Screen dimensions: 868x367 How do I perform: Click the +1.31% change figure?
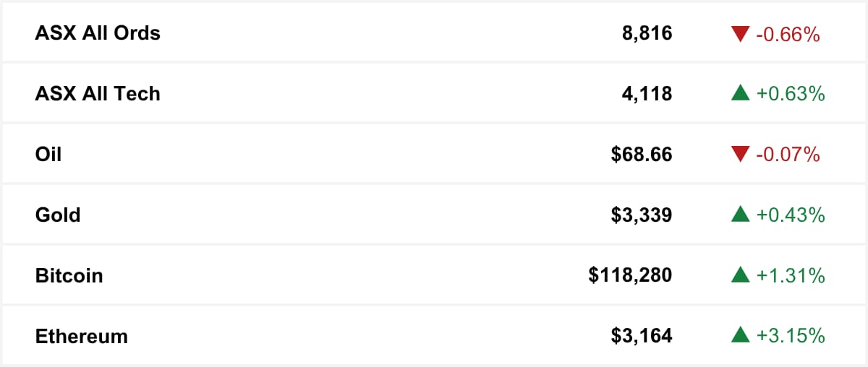tap(791, 276)
